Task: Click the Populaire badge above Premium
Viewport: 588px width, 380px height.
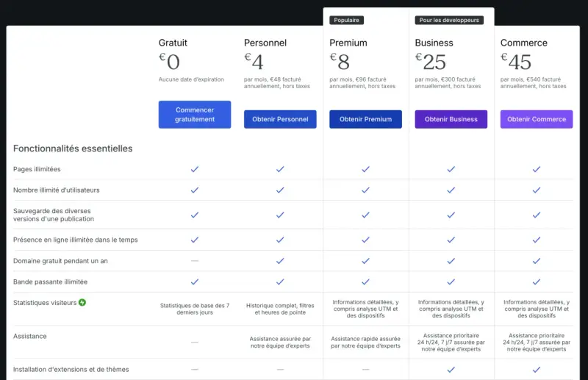Action: (x=346, y=20)
